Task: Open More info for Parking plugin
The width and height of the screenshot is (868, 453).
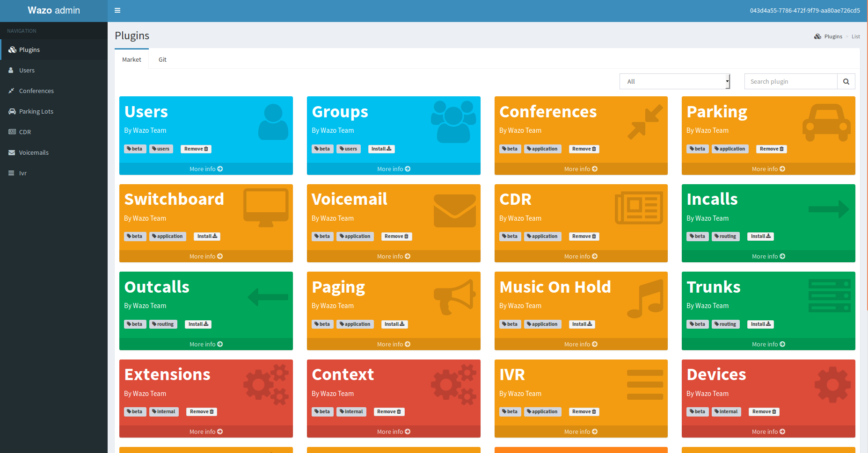Action: [x=768, y=169]
